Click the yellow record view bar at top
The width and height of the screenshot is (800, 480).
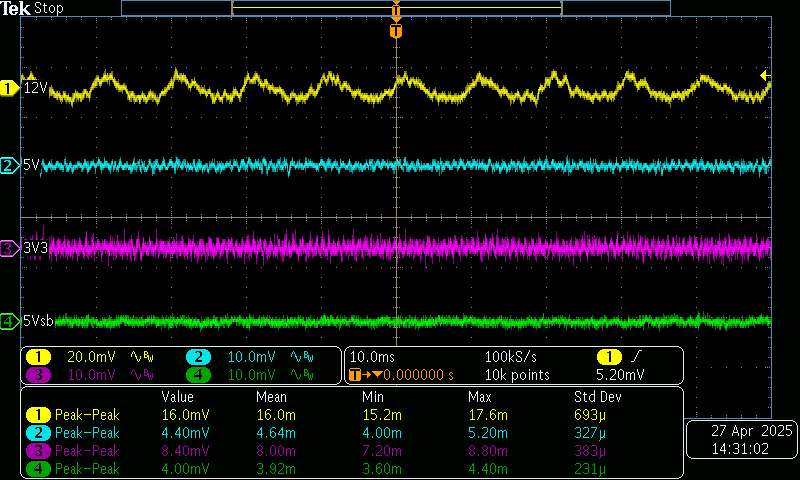coord(396,8)
